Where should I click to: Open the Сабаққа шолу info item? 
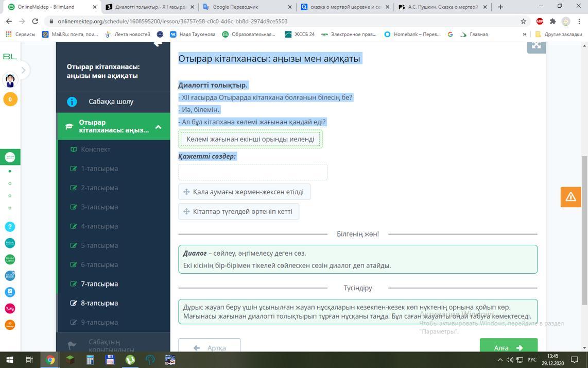point(113,102)
